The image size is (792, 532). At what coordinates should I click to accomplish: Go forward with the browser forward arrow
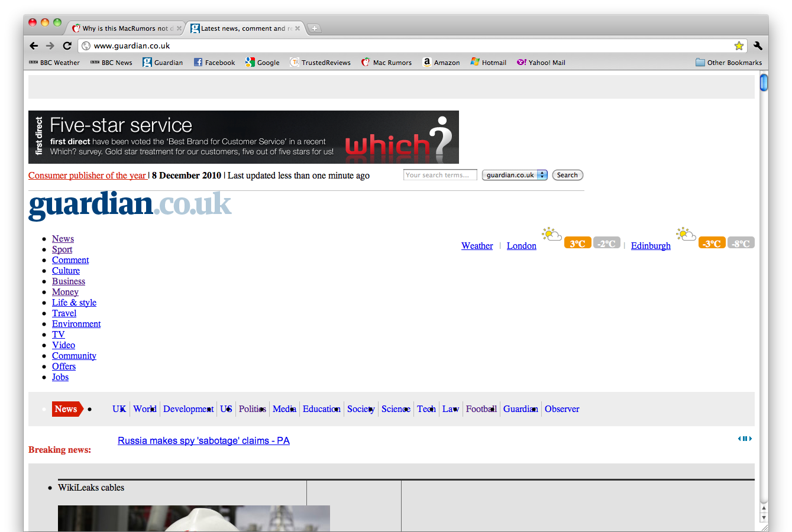pos(50,46)
